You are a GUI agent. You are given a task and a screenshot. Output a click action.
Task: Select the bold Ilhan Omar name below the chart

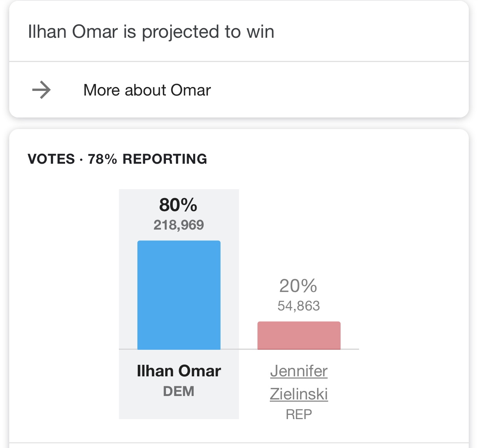[x=179, y=371]
